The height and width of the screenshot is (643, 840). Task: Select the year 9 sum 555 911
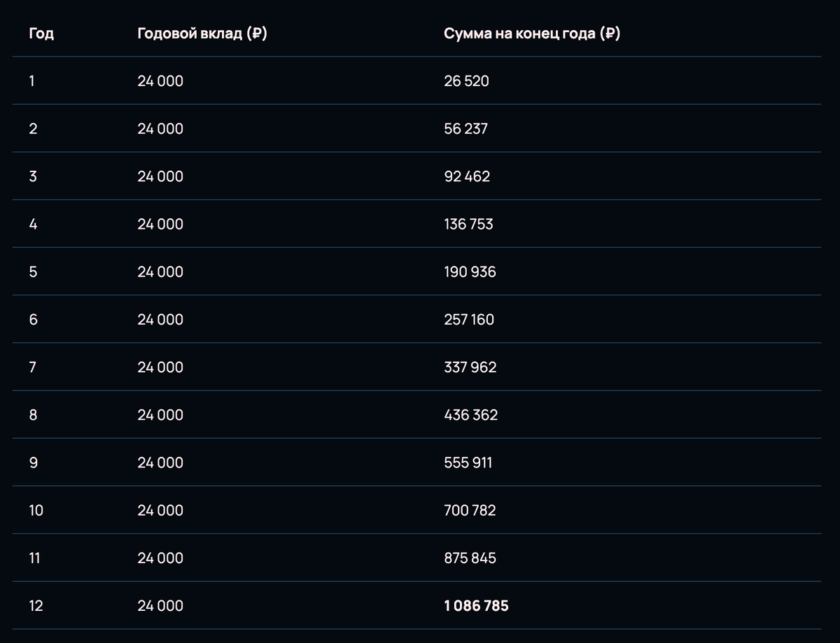pyautogui.click(x=468, y=462)
